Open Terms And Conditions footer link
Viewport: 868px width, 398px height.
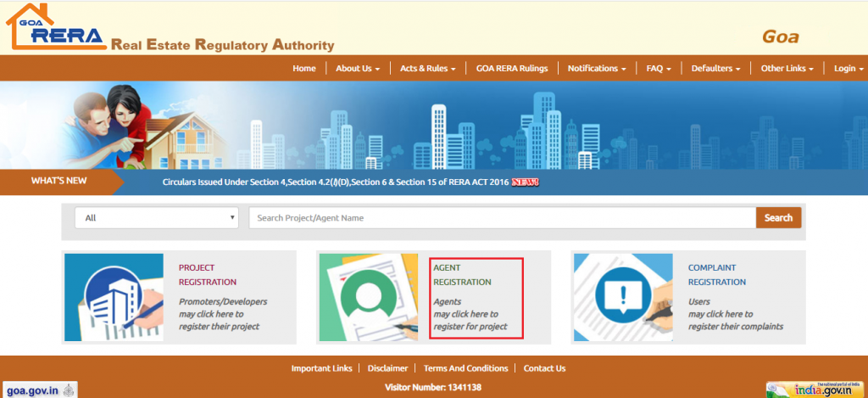(465, 368)
